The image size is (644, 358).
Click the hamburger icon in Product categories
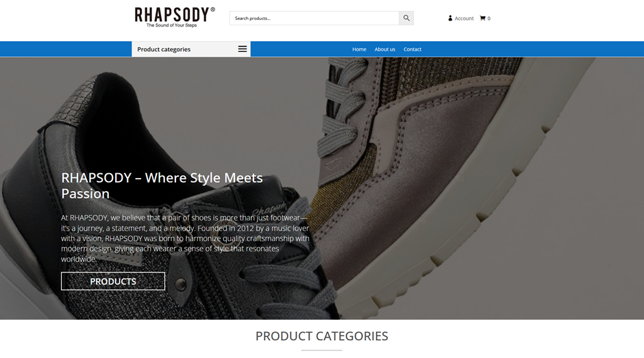point(243,49)
